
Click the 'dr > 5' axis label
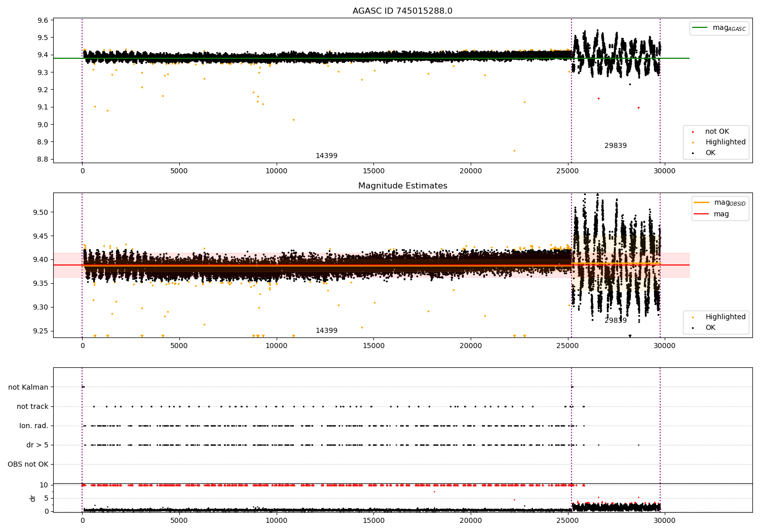37,445
